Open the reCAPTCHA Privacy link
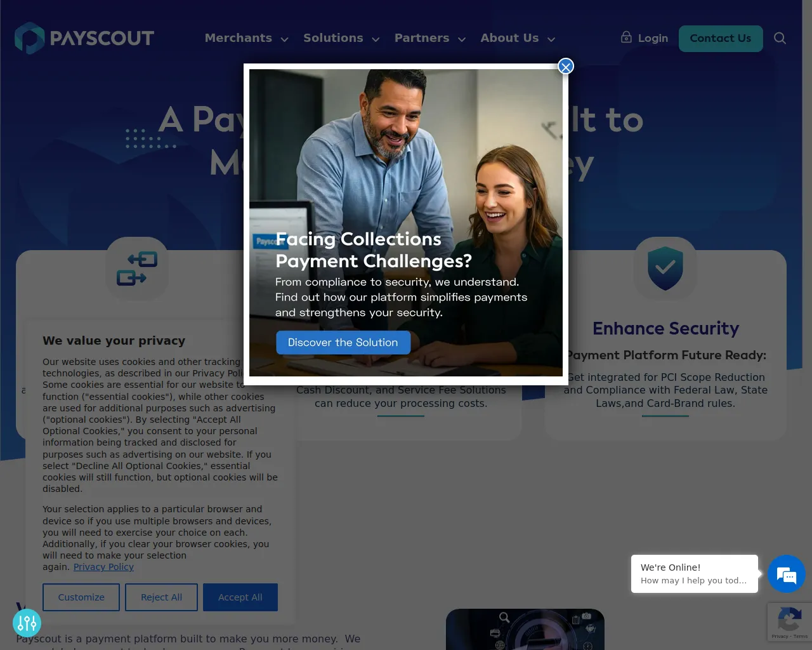 coord(780,636)
